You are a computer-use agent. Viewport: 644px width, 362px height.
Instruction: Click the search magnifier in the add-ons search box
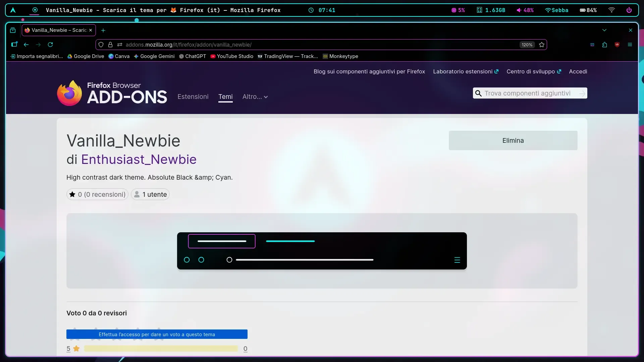tap(478, 93)
